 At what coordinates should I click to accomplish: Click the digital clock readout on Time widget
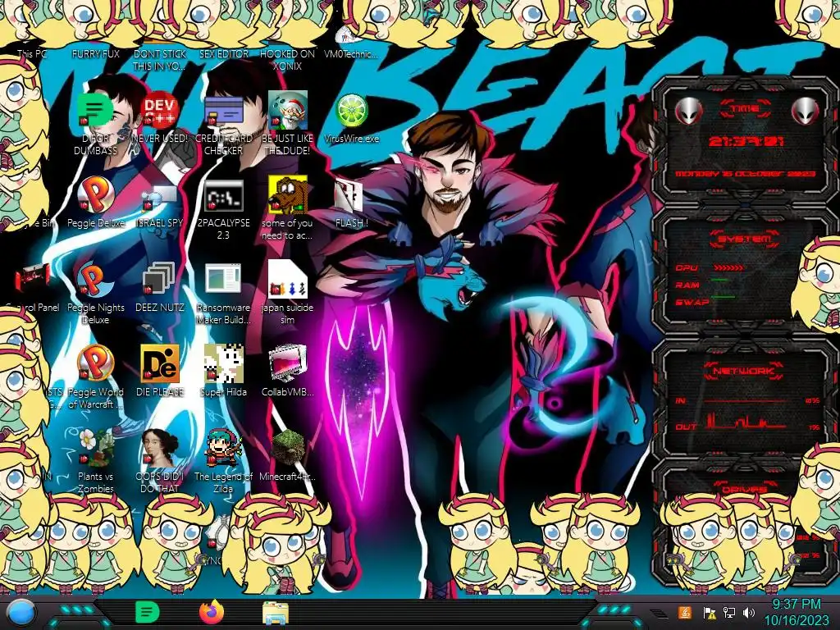746,141
